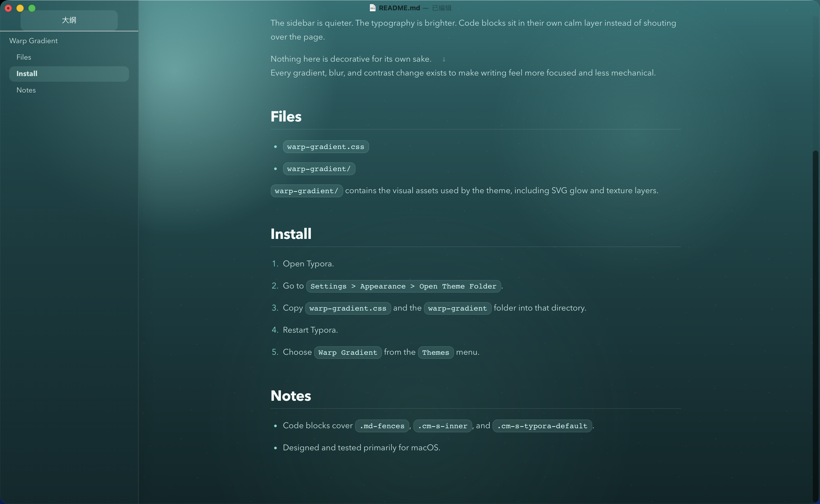
Task: Click the 已编辑 edited status in the title bar
Action: tap(442, 8)
